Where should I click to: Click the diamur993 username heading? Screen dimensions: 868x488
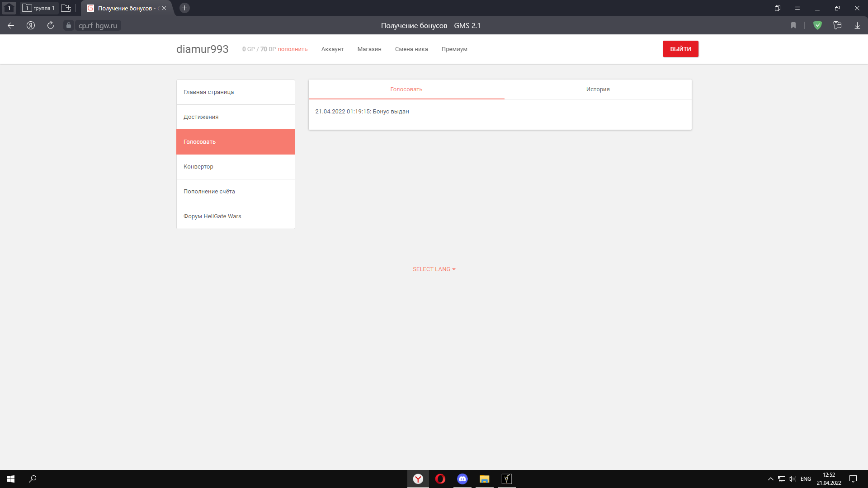coord(202,49)
